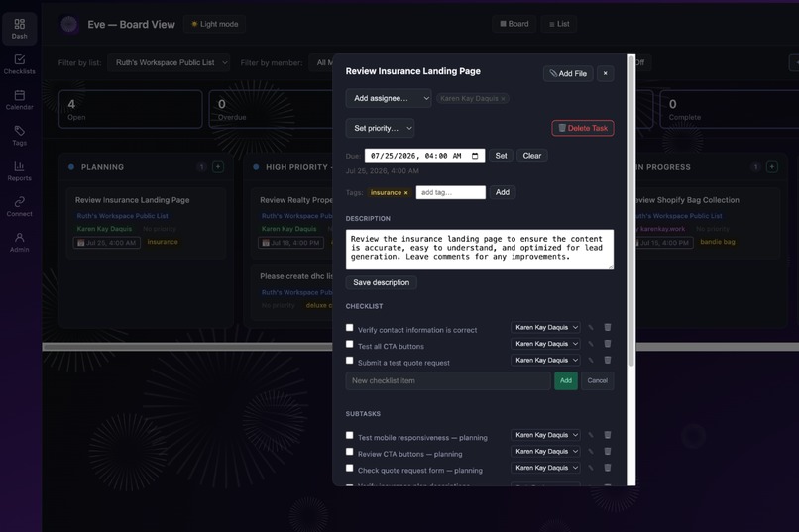The height and width of the screenshot is (532, 799).
Task: Click green Add checklist item button
Action: click(x=566, y=380)
